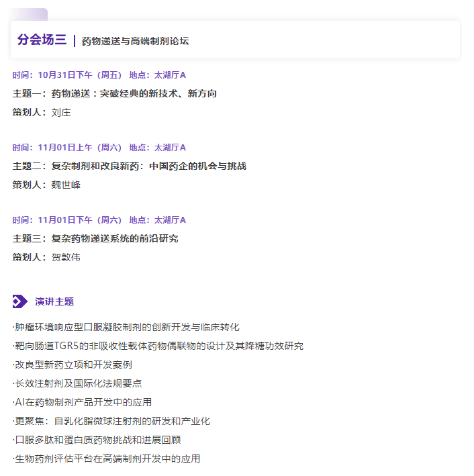Click the 演讲主题 section heading
Viewport: 474px width, 476px height.
click(54, 301)
